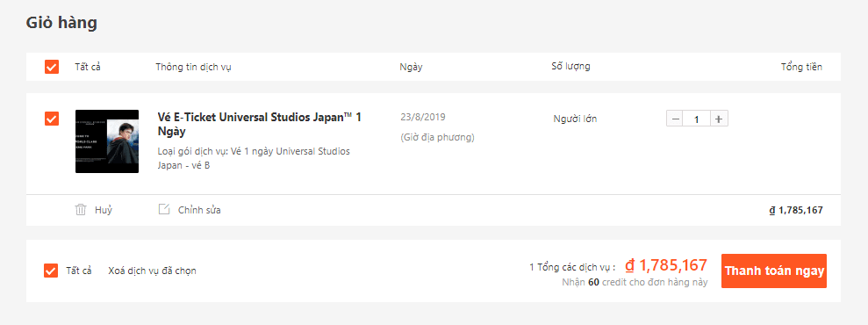868x325 pixels.
Task: Increase ticket quantity with the plus button
Action: pyautogui.click(x=719, y=119)
